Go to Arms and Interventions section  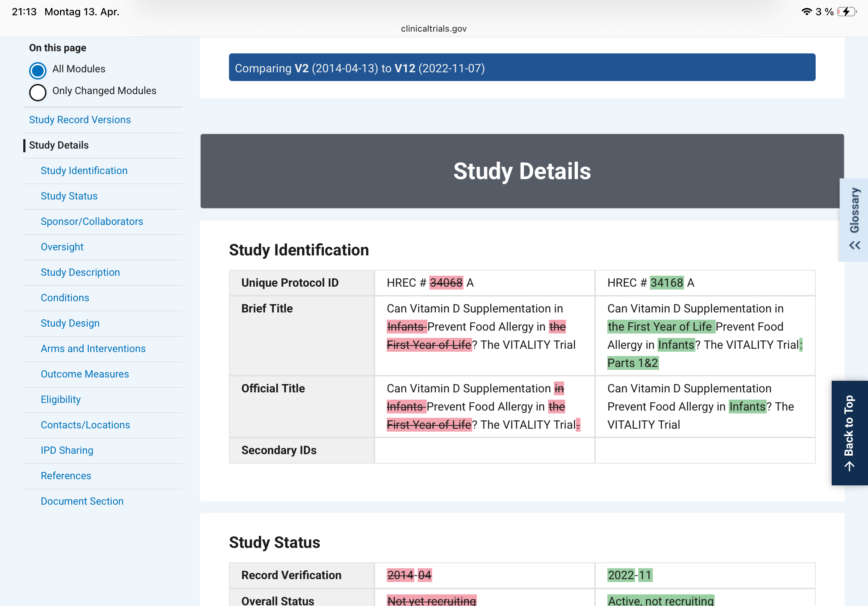click(93, 349)
